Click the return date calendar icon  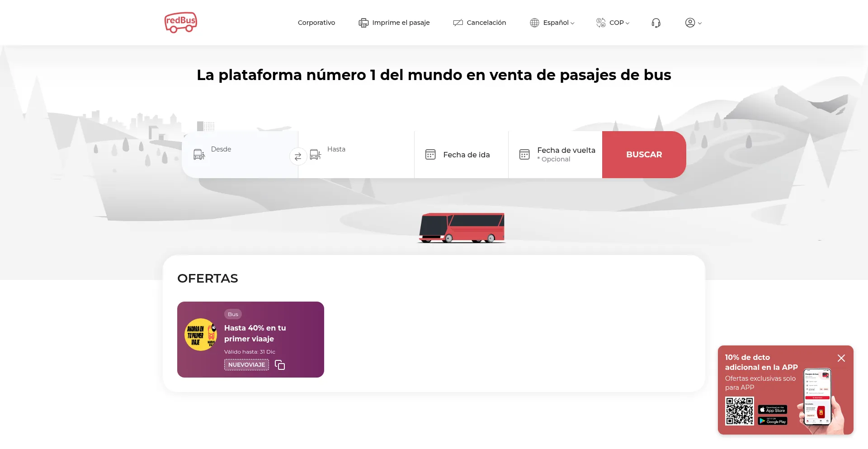[524, 155]
